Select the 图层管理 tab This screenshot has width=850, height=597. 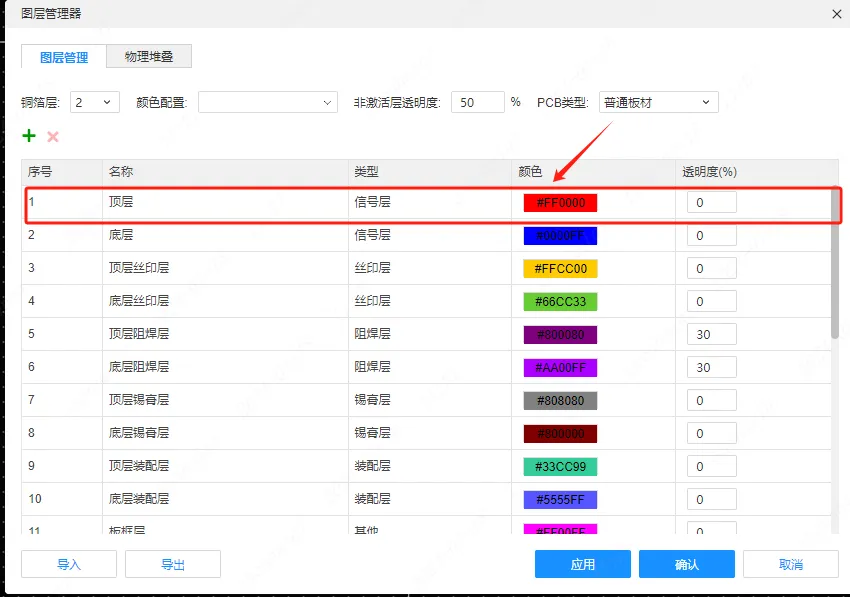click(x=64, y=57)
